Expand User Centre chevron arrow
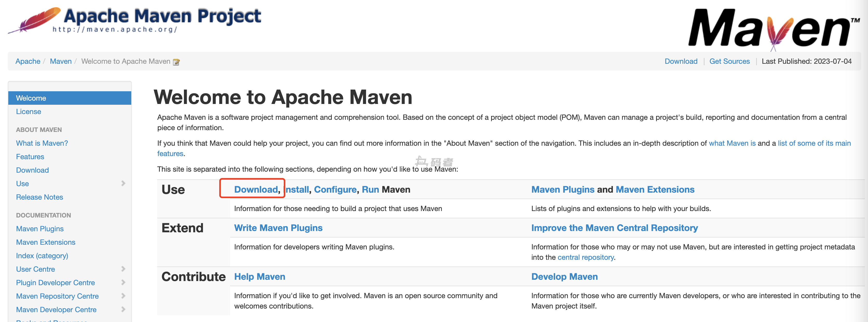The image size is (868, 322). click(123, 269)
